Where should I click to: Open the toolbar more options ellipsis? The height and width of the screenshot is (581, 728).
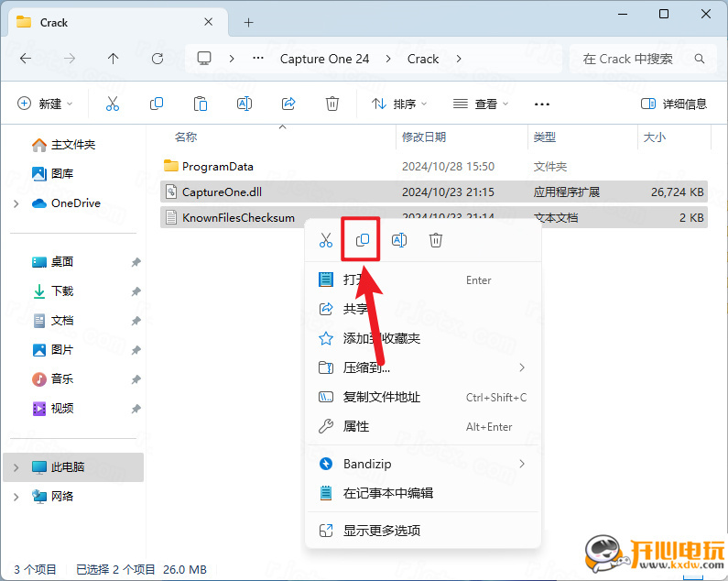pyautogui.click(x=542, y=104)
